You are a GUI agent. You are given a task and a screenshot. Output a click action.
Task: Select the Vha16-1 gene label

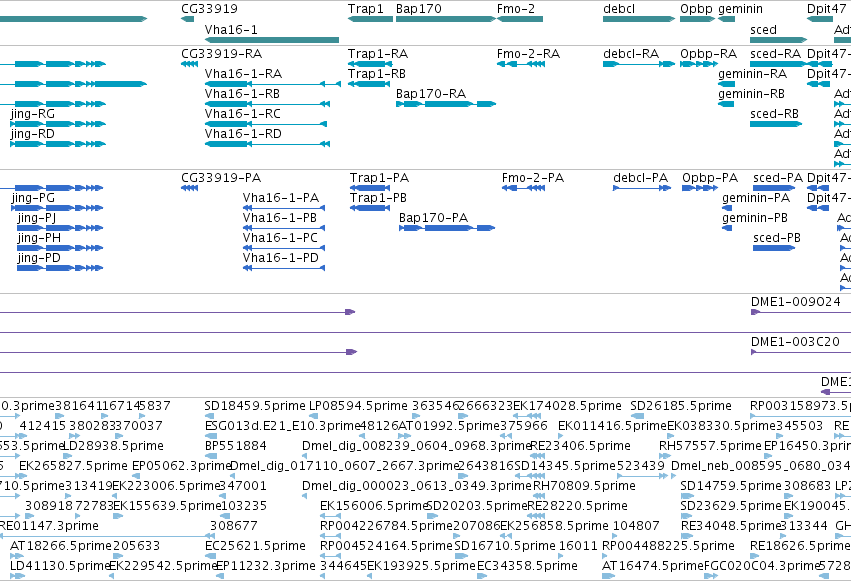(x=231, y=30)
